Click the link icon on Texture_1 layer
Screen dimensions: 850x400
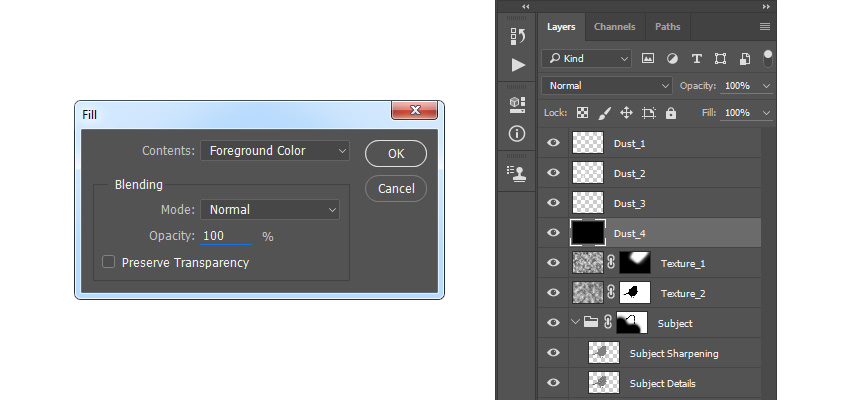coord(611,263)
